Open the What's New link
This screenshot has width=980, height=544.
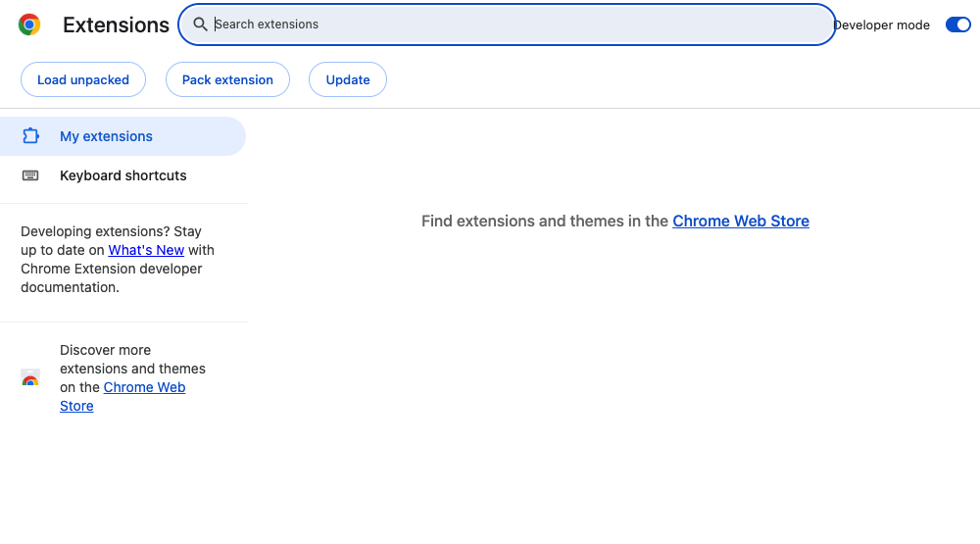pyautogui.click(x=146, y=250)
